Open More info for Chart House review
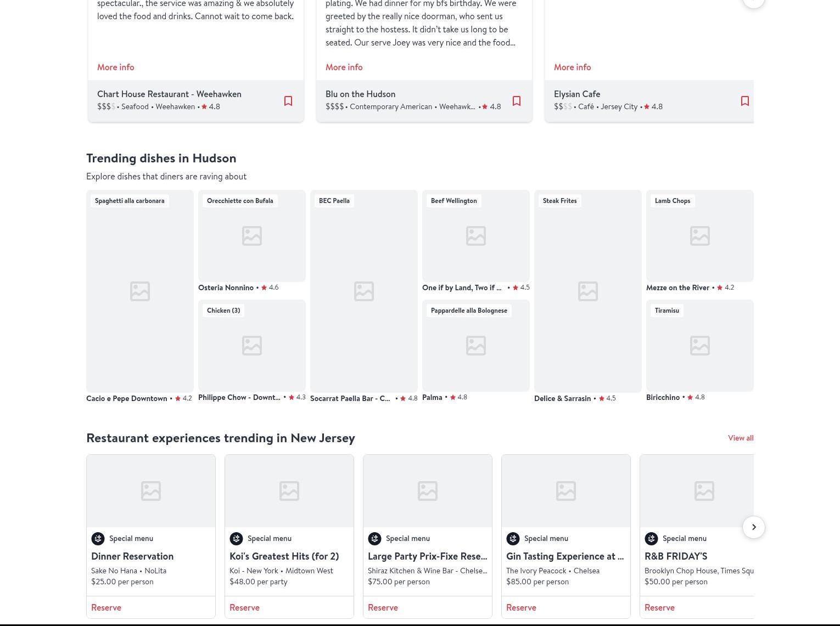 coord(115,67)
